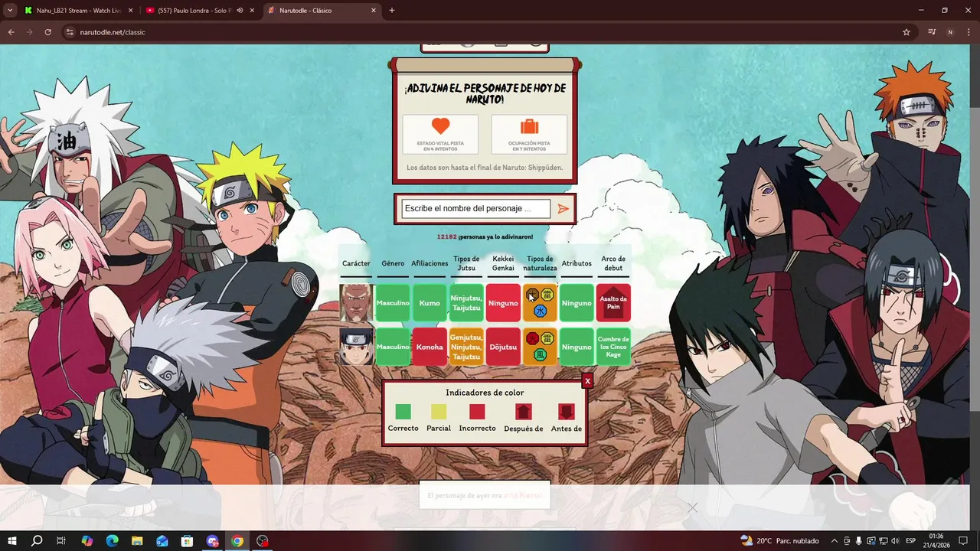The image size is (980, 551).
Task: Open Task View in taskbar
Action: (x=61, y=541)
